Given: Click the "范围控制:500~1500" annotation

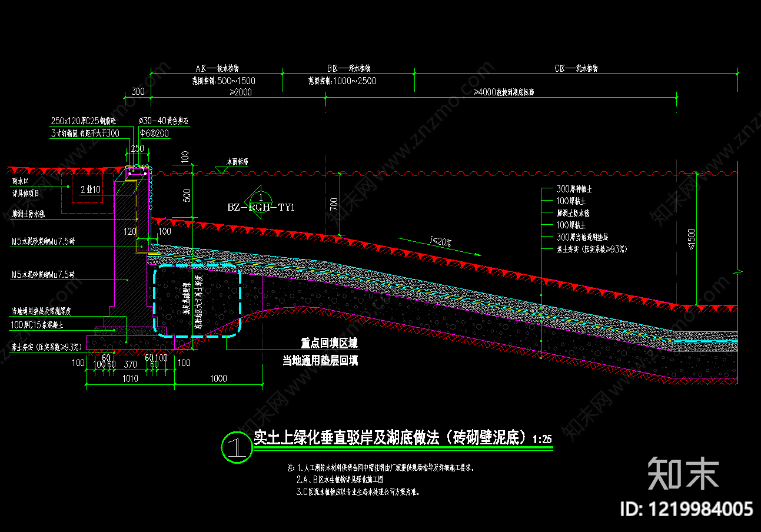Looking at the screenshot, I should (224, 81).
